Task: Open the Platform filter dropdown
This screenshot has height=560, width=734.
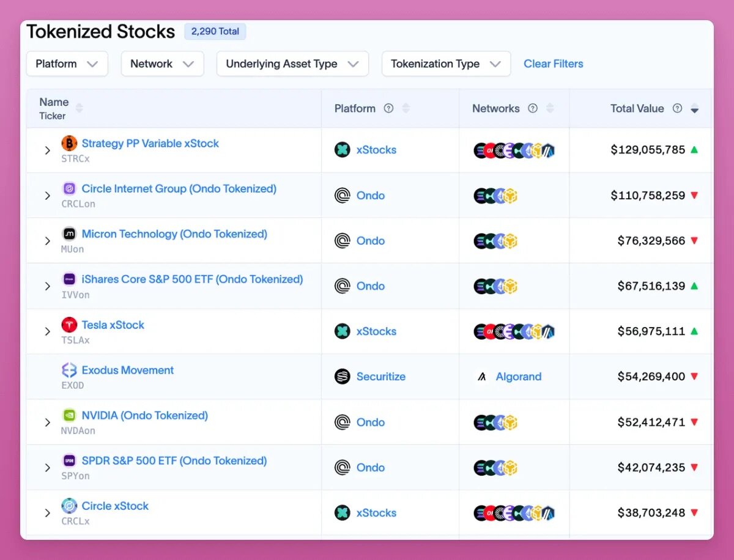Action: click(67, 64)
